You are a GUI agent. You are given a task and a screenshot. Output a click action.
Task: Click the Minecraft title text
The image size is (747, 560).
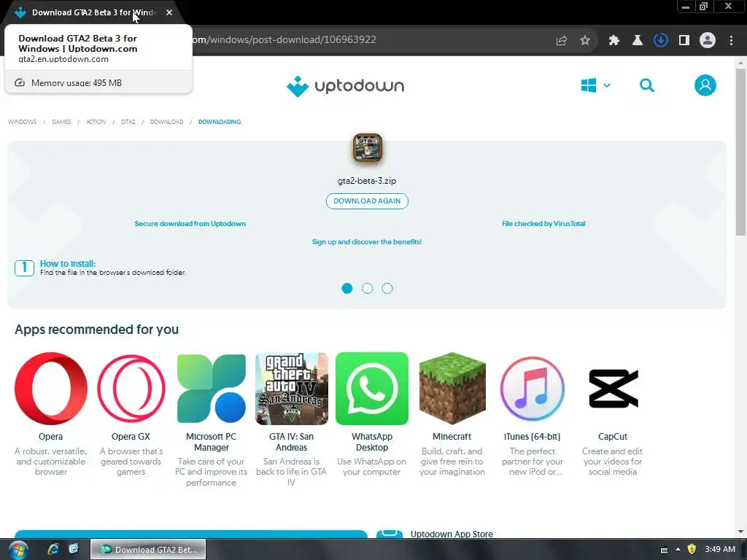[x=452, y=437]
